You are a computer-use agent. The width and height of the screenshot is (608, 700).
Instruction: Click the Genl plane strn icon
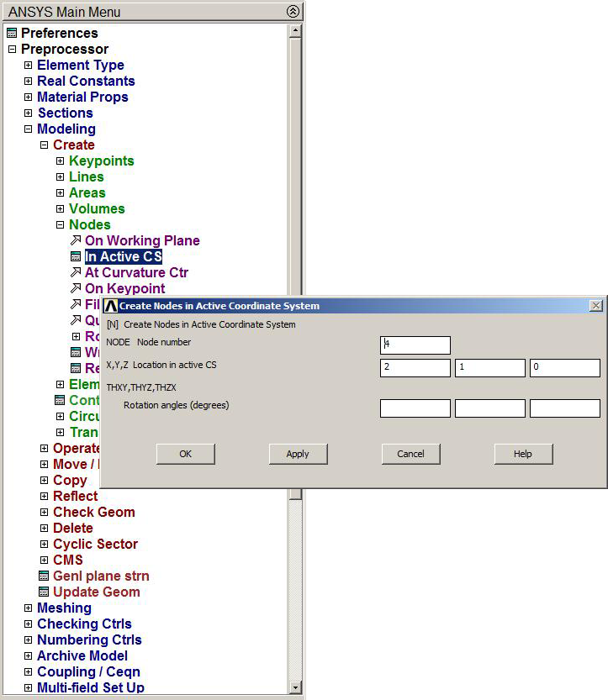click(x=45, y=576)
